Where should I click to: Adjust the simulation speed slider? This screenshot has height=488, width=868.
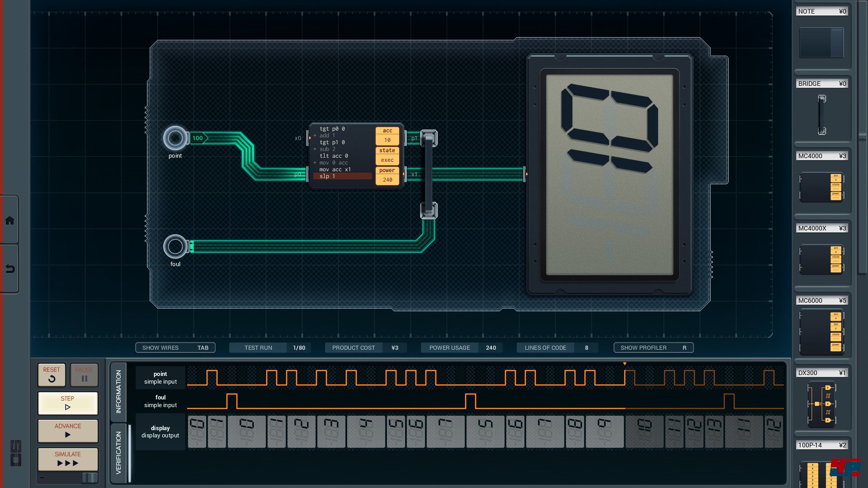pos(89,478)
